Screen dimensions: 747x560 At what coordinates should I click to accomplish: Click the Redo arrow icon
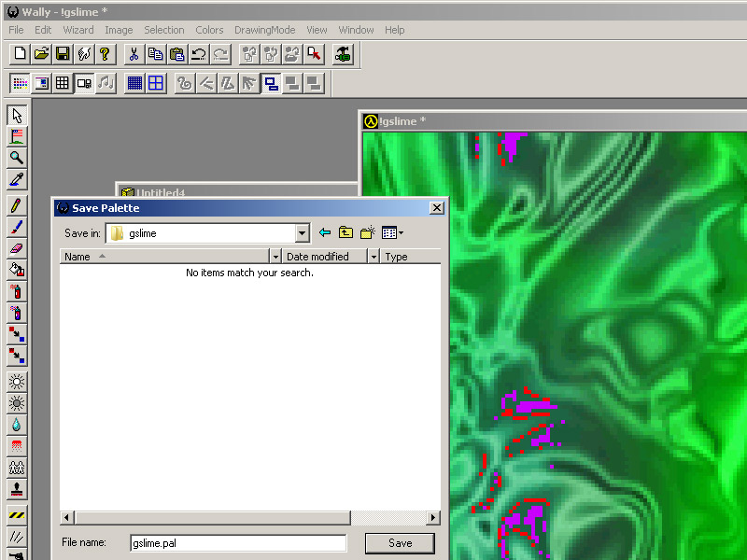[220, 54]
